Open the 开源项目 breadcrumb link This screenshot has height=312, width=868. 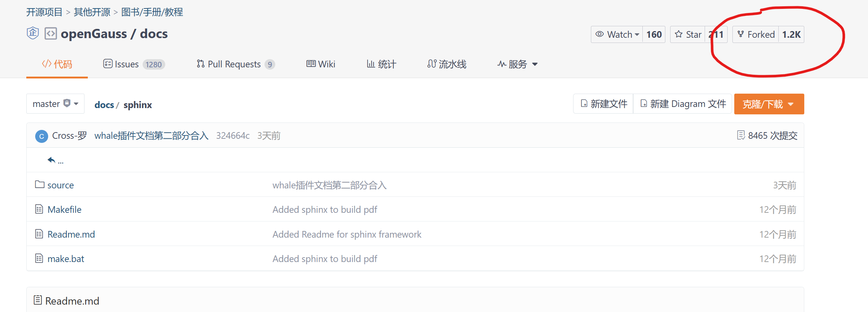pos(44,12)
